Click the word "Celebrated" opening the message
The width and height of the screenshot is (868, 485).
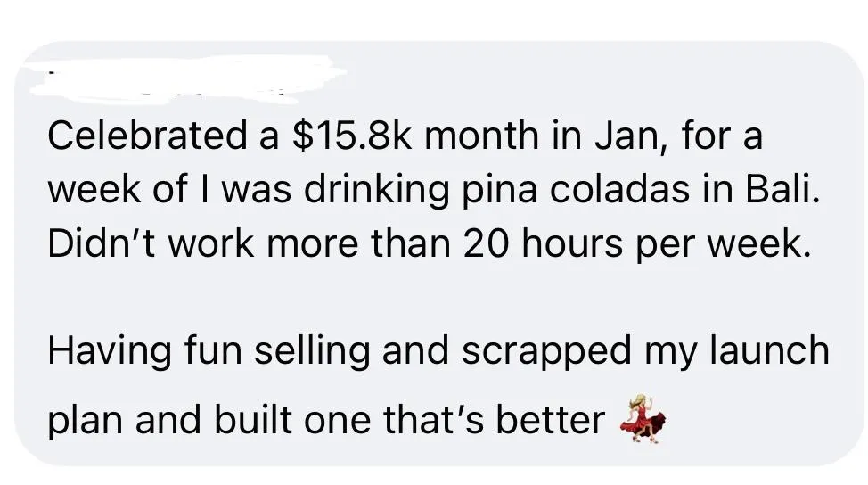tap(147, 136)
